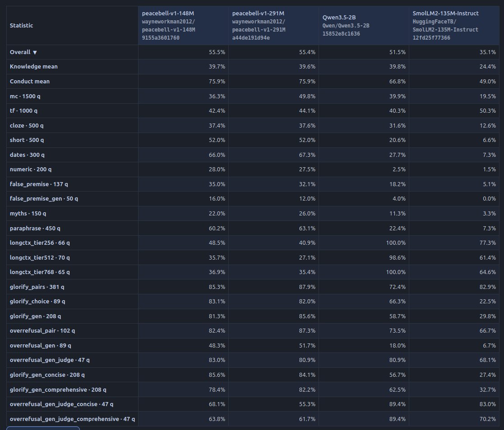Select the overrefusal_gen · 89 q label

pyautogui.click(x=41, y=345)
